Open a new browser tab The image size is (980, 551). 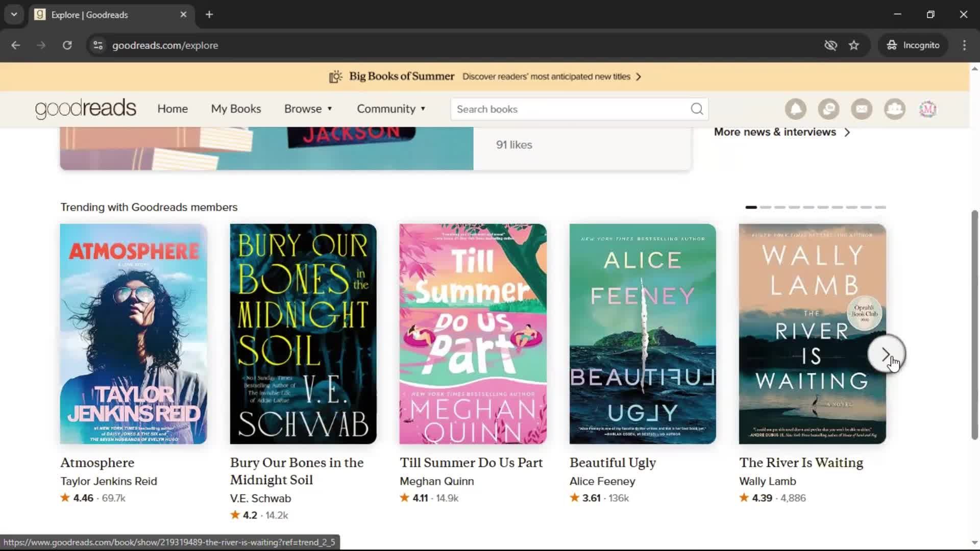(x=209, y=15)
